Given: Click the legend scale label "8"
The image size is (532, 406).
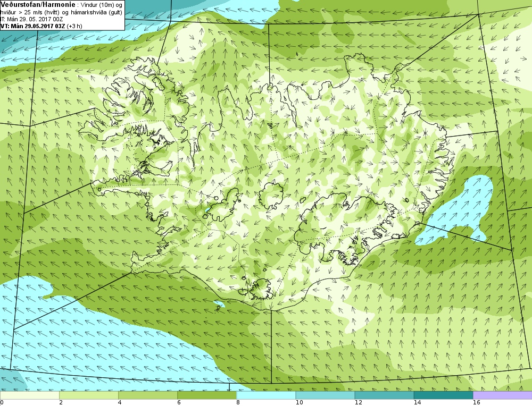Looking at the screenshot, I should [238, 403].
